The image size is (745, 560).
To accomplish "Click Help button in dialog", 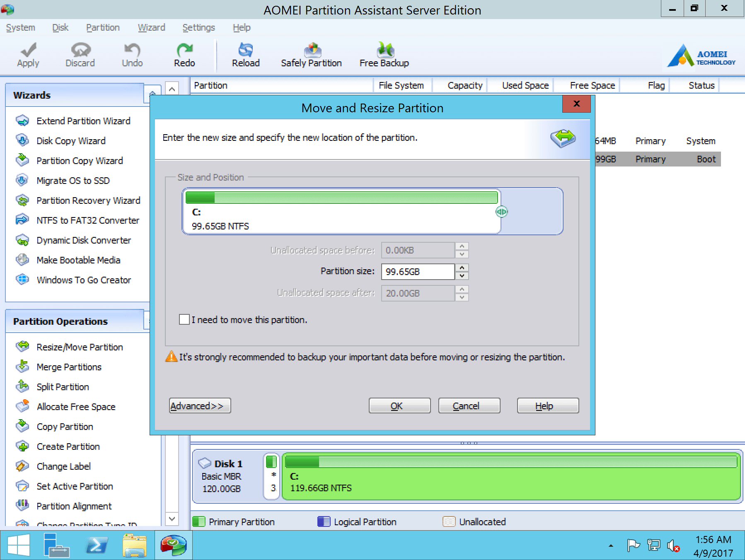I will click(x=548, y=406).
